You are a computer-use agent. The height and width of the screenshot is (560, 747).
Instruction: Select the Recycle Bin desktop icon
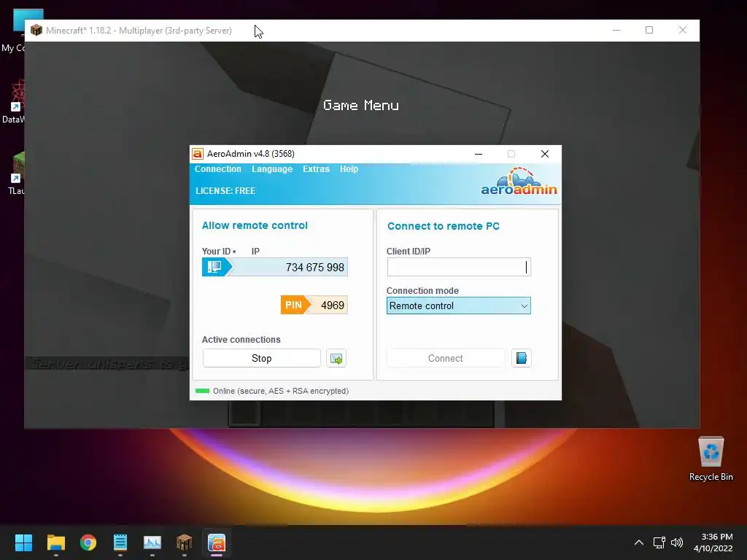[711, 459]
